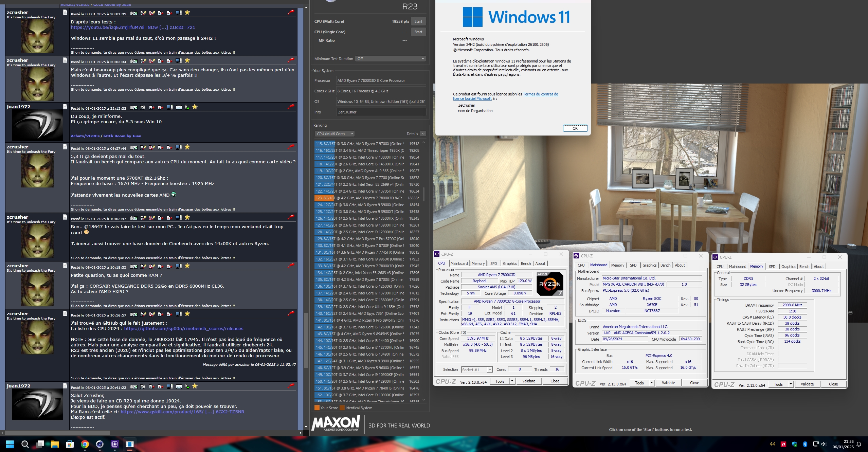
Task: Expand the Minimum Test Duration dropdown
Action: [390, 59]
